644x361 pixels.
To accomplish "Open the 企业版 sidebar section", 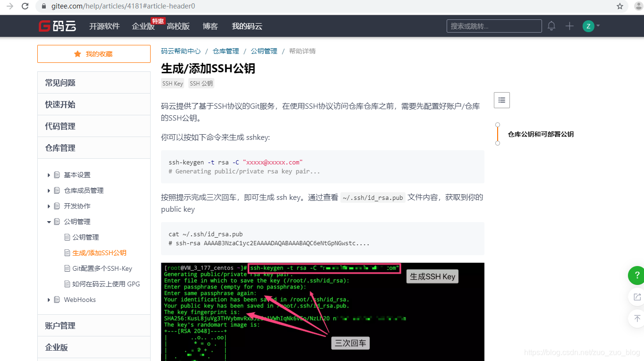I will coord(94,347).
